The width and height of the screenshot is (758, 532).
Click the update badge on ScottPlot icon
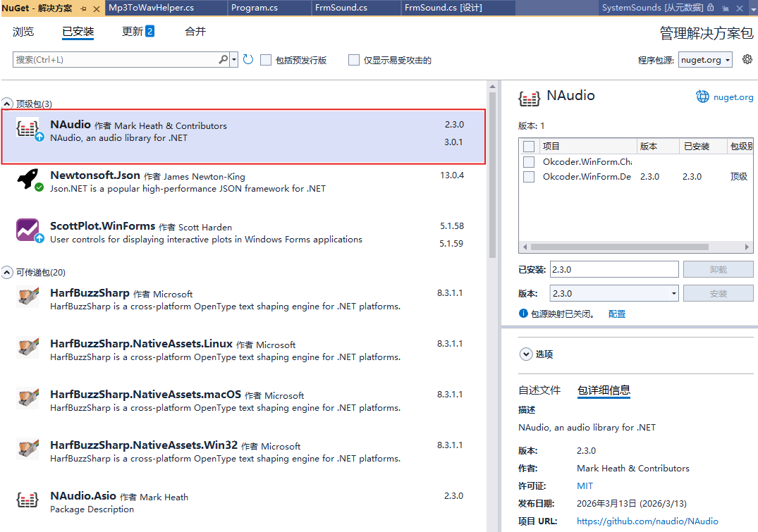[x=39, y=238]
